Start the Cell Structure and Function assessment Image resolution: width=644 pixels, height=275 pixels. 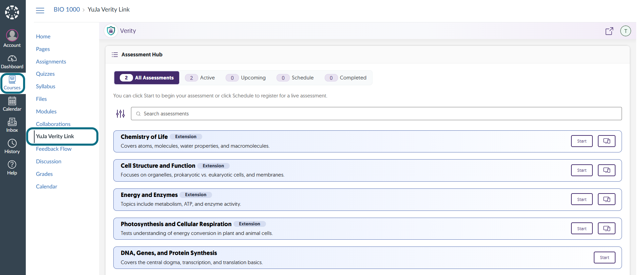[x=582, y=170]
